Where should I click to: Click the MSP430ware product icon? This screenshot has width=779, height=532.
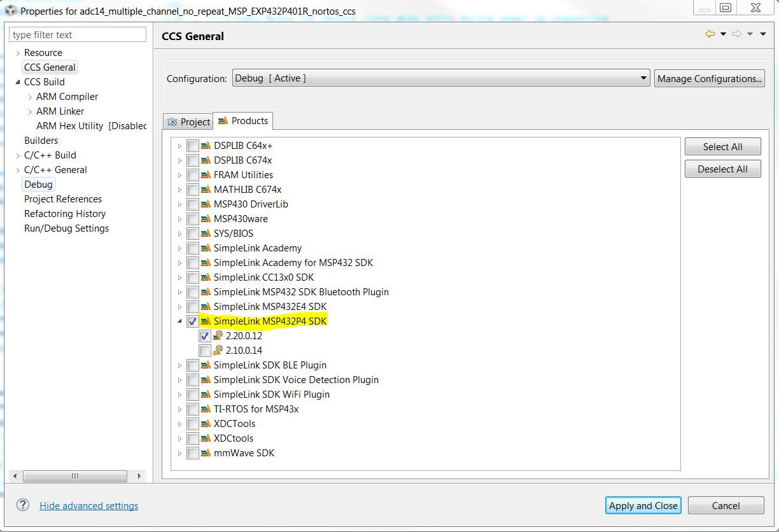tap(206, 219)
